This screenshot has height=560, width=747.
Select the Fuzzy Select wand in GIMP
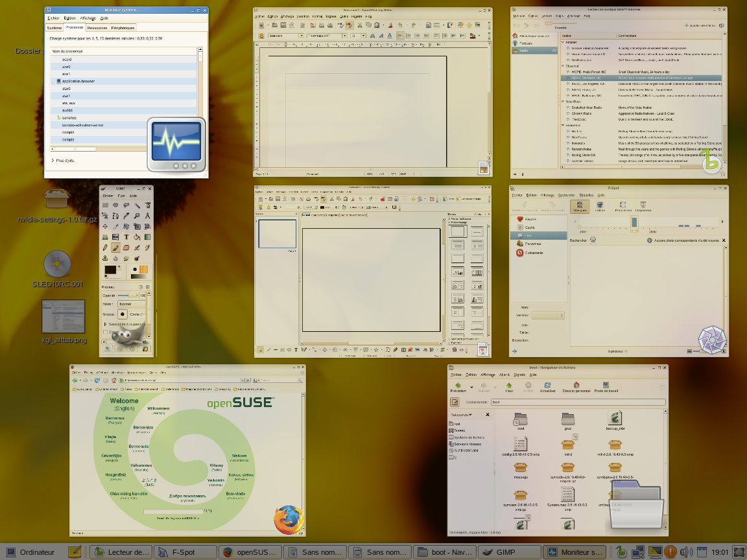click(x=137, y=205)
